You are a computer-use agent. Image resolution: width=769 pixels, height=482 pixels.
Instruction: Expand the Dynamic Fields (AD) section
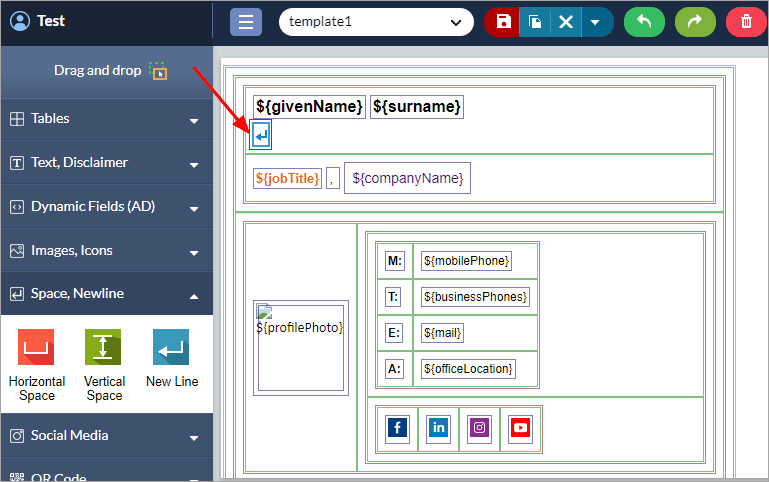tap(106, 207)
